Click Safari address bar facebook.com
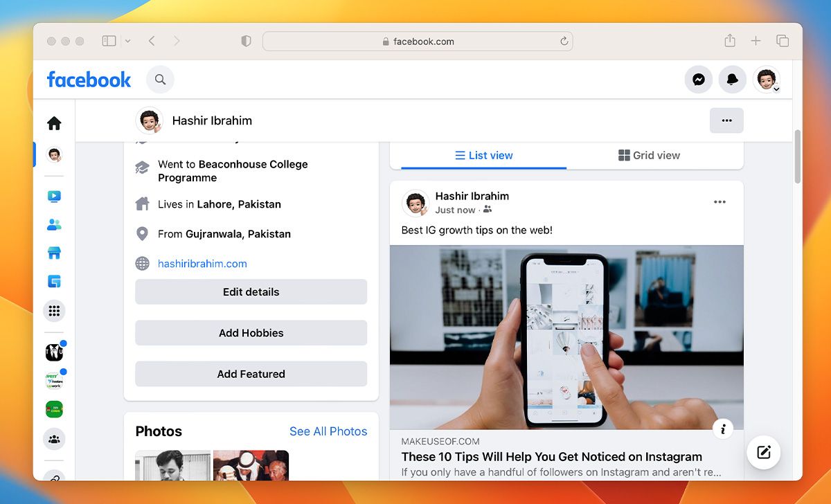The height and width of the screenshot is (504, 831). [418, 42]
